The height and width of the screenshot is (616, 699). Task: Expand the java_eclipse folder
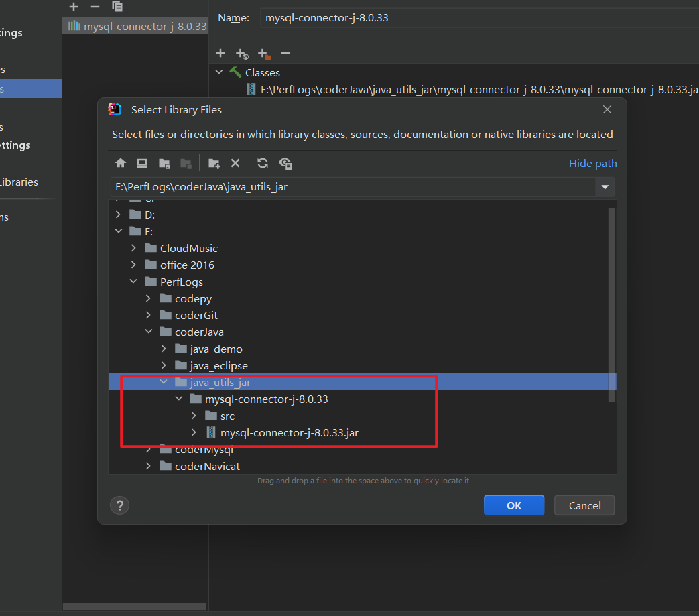(x=163, y=365)
